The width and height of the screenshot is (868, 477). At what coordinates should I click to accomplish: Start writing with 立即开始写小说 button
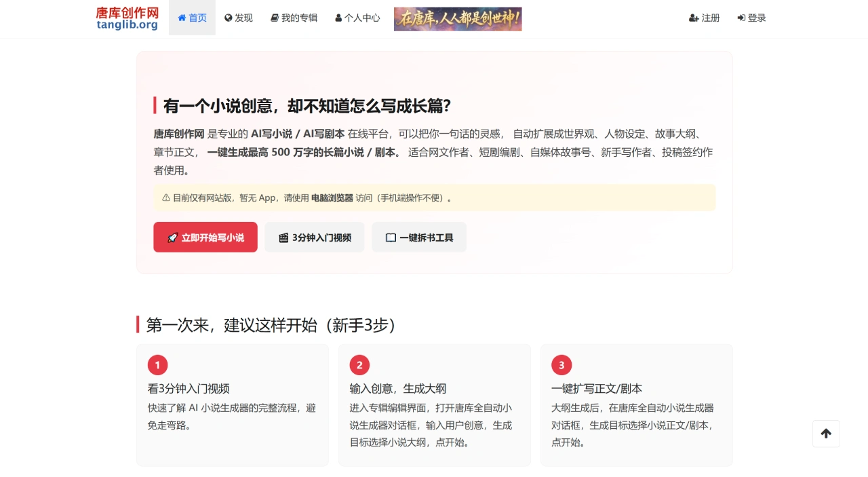tap(205, 237)
